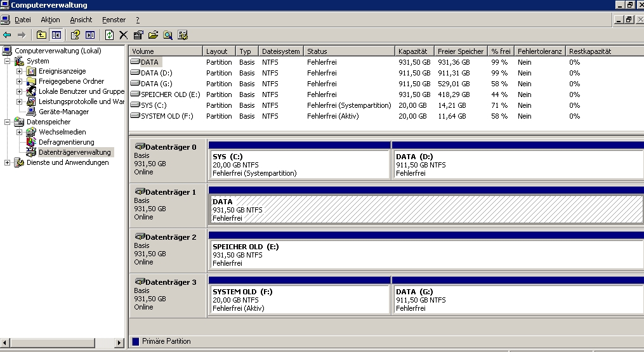The height and width of the screenshot is (352, 644).
Task: Expand Lokale Benutzer und Gruppen node
Action: coord(19,91)
